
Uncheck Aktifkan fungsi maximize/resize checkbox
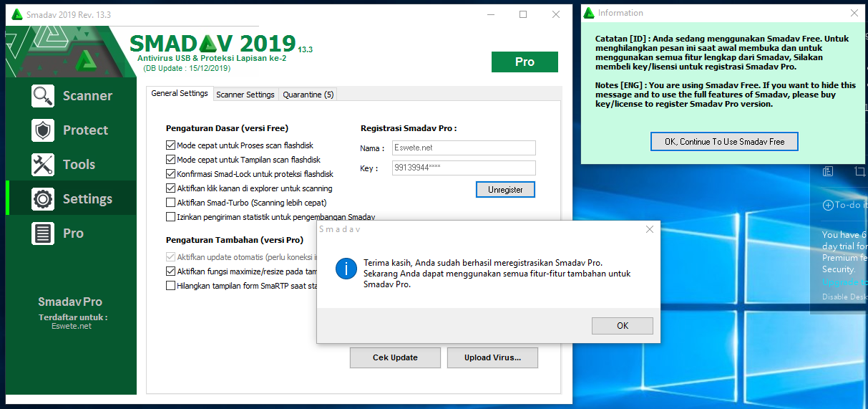click(x=170, y=271)
